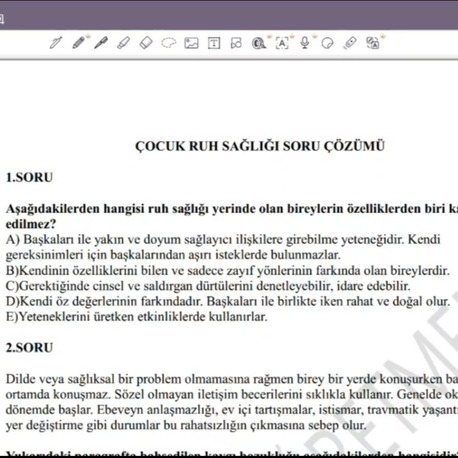This screenshot has width=458, height=458.
Task: Select the lasso selection tool
Action: (169, 43)
